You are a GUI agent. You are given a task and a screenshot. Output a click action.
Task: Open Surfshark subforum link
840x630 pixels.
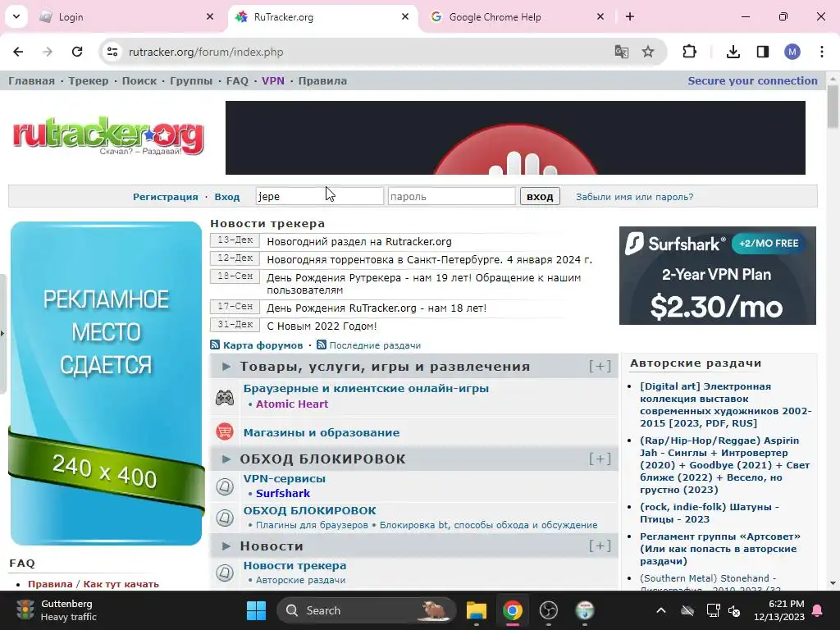tap(283, 493)
